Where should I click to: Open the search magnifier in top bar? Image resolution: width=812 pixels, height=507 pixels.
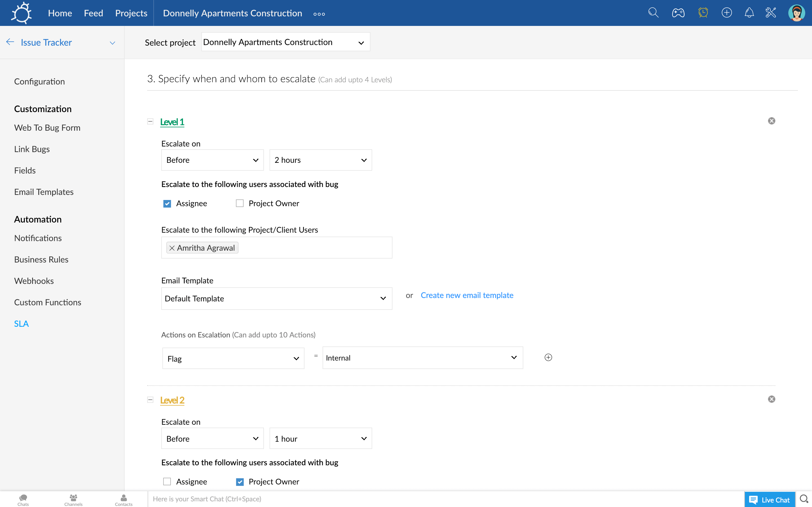click(x=653, y=13)
